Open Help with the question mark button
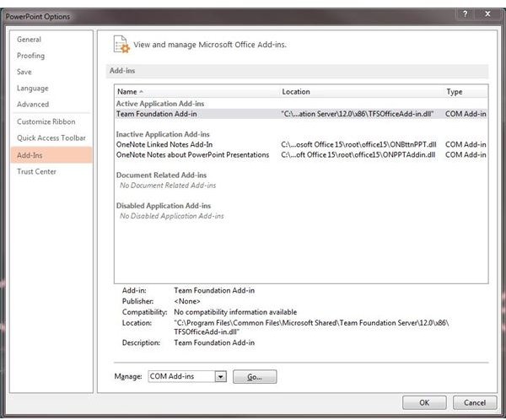 pyautogui.click(x=465, y=13)
